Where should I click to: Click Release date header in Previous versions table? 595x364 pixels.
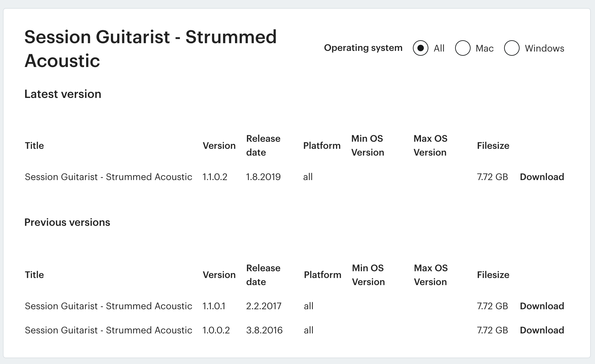click(x=263, y=275)
